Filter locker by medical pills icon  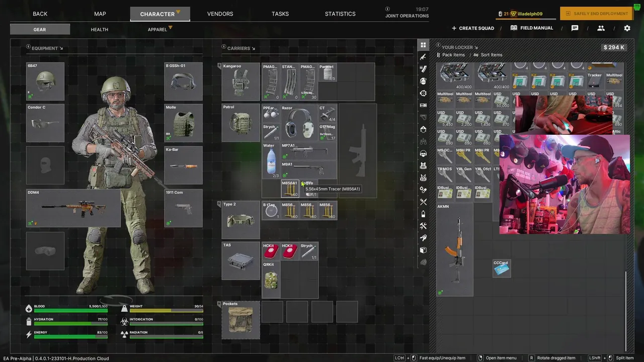(423, 190)
